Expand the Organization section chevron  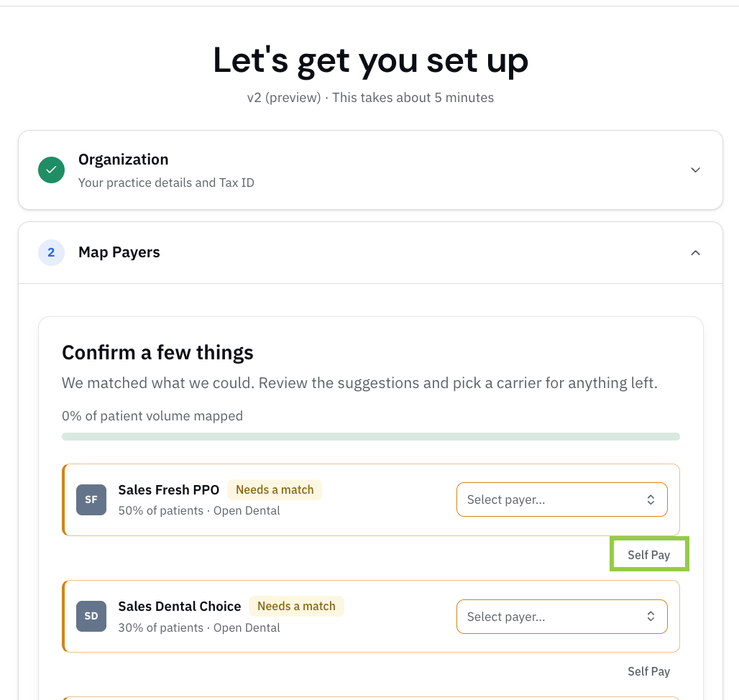(695, 170)
